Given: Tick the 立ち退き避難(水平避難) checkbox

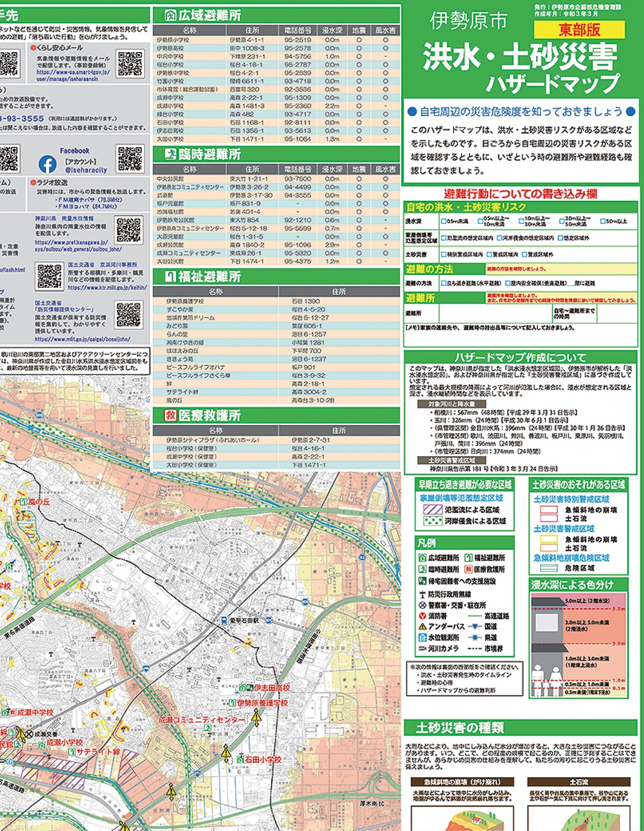Looking at the screenshot, I should tap(443, 283).
